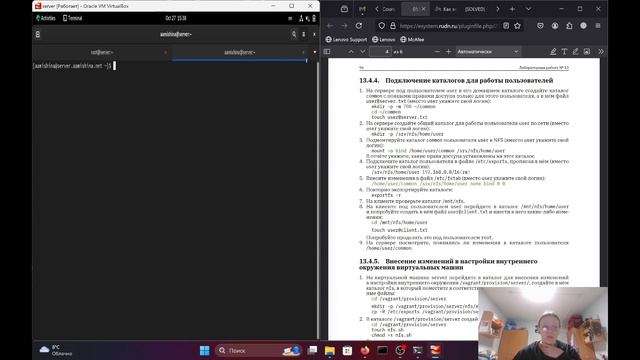Open the Lenovo bookmark
Screen dimensions: 640x360
384,40
